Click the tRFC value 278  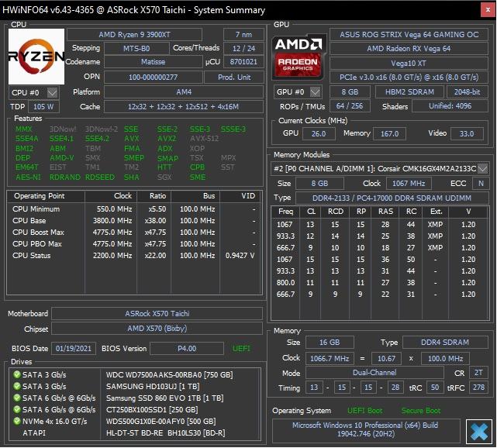tap(478, 388)
